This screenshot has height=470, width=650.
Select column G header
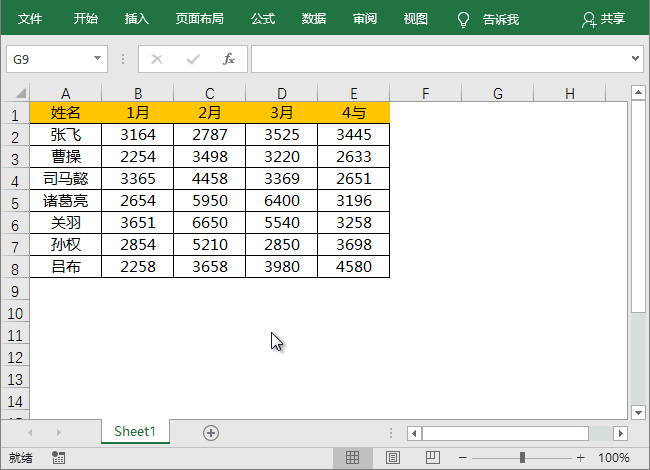(x=497, y=93)
